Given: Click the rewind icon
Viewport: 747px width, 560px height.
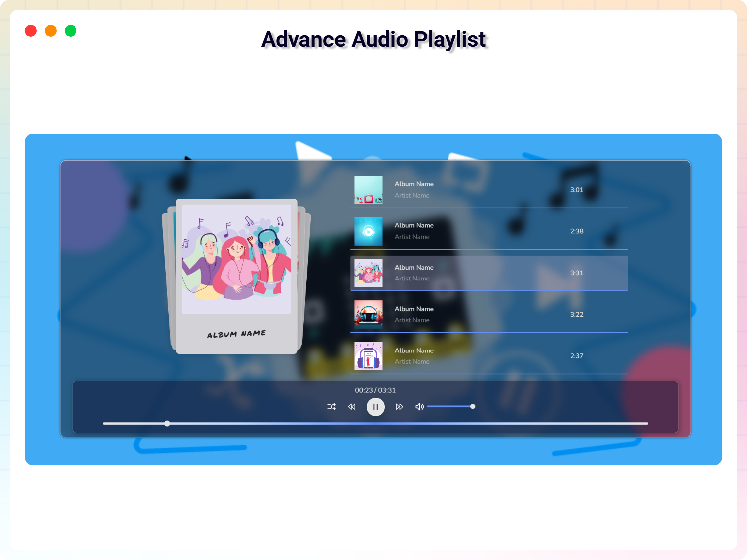Looking at the screenshot, I should pyautogui.click(x=352, y=407).
